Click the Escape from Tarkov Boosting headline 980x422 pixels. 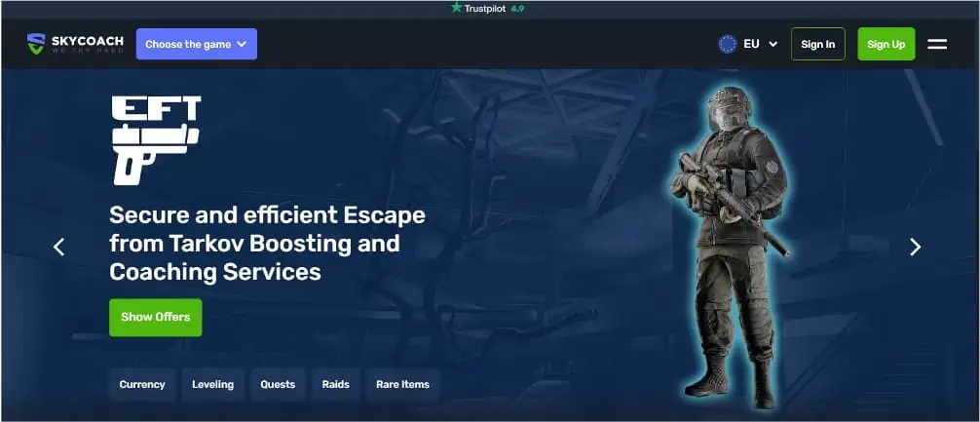point(268,244)
